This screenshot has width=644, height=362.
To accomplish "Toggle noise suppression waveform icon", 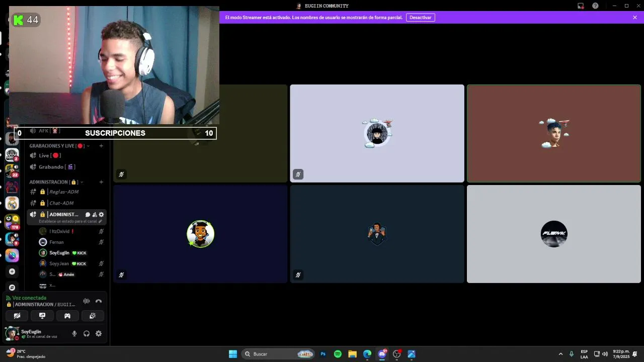I will click(x=87, y=301).
